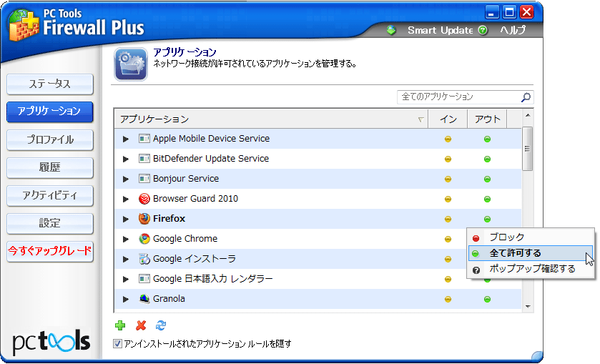
Task: Open the 履歴 section
Action: pyautogui.click(x=50, y=167)
